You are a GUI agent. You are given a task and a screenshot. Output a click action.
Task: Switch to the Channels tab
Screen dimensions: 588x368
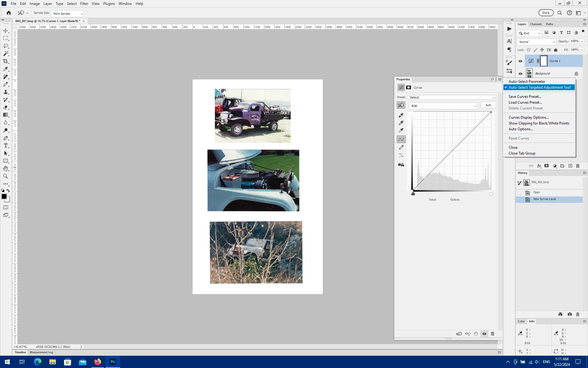click(x=536, y=24)
